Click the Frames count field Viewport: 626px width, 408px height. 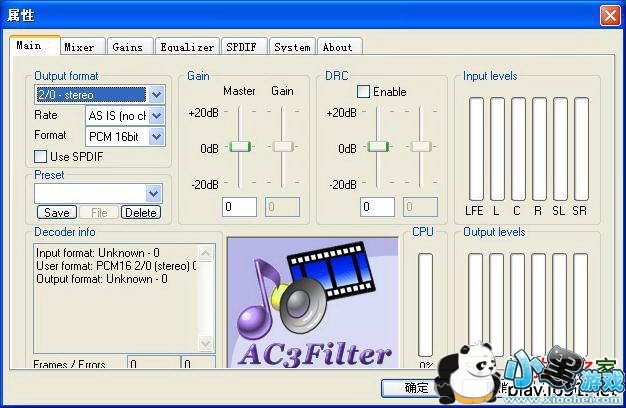154,362
